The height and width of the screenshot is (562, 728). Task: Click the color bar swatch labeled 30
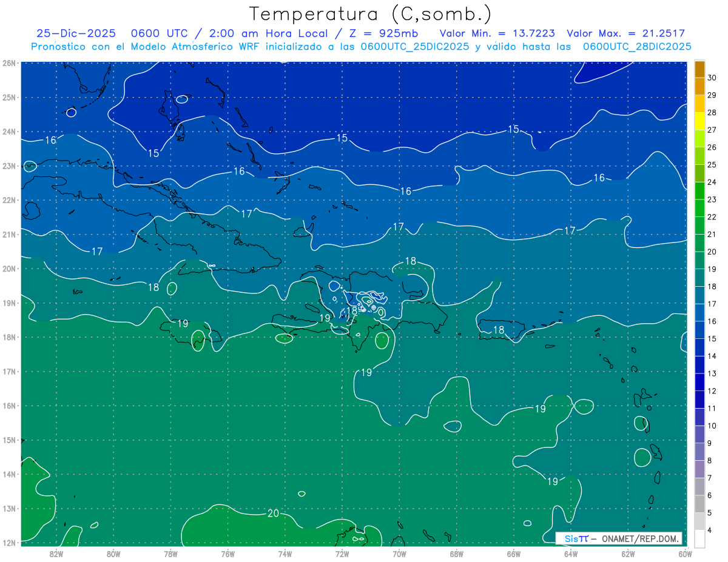click(699, 69)
